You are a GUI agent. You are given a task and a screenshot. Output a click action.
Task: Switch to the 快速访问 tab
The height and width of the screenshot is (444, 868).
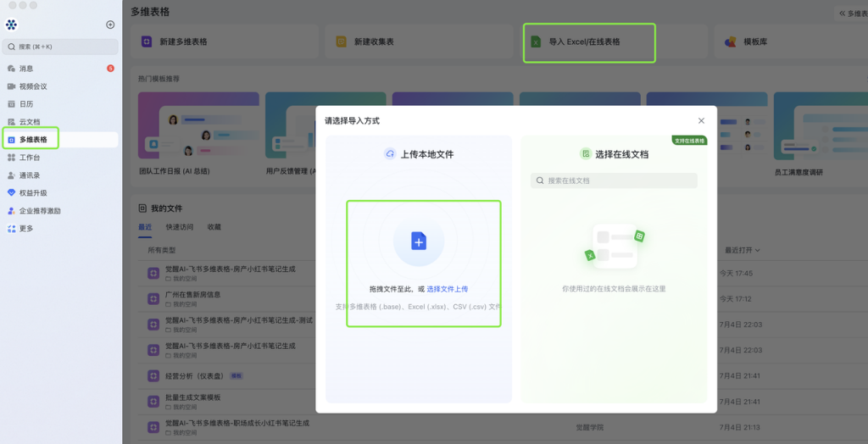[x=180, y=227]
